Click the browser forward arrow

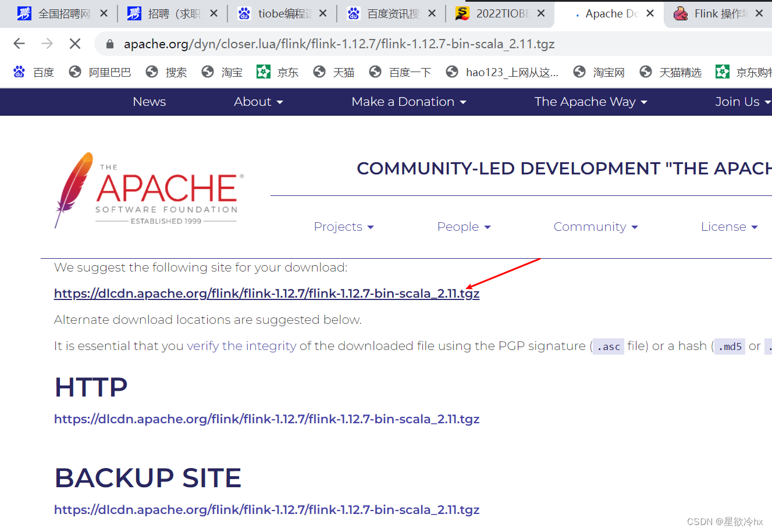pyautogui.click(x=47, y=44)
